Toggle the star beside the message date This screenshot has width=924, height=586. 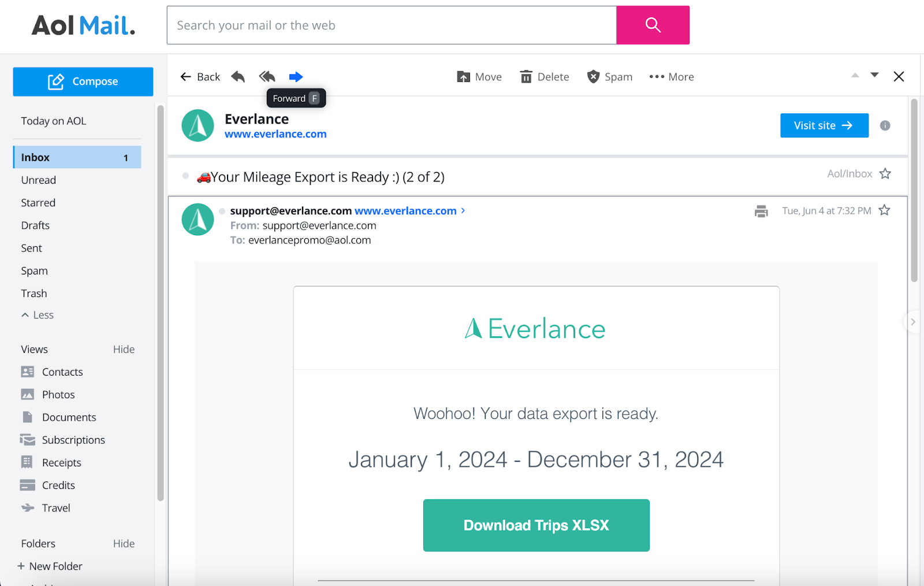coord(884,211)
